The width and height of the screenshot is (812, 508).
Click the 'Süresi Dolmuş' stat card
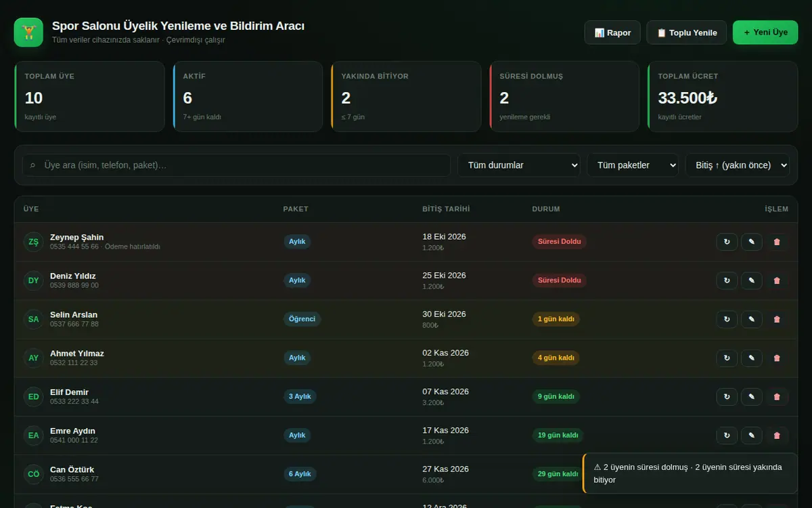[564, 96]
